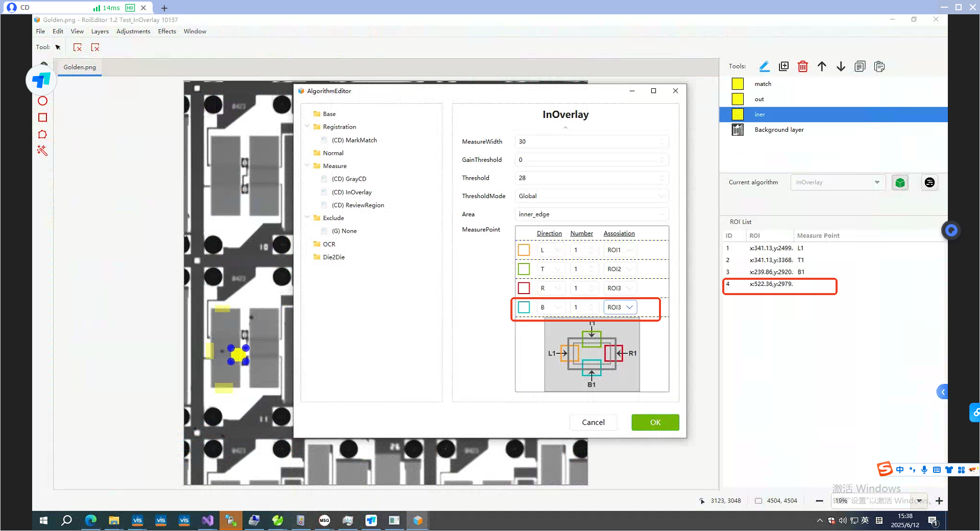Click the second red selection-delete tool

95,47
